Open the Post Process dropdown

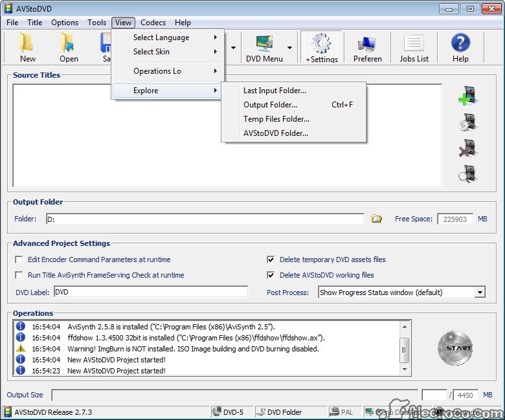pos(480,293)
